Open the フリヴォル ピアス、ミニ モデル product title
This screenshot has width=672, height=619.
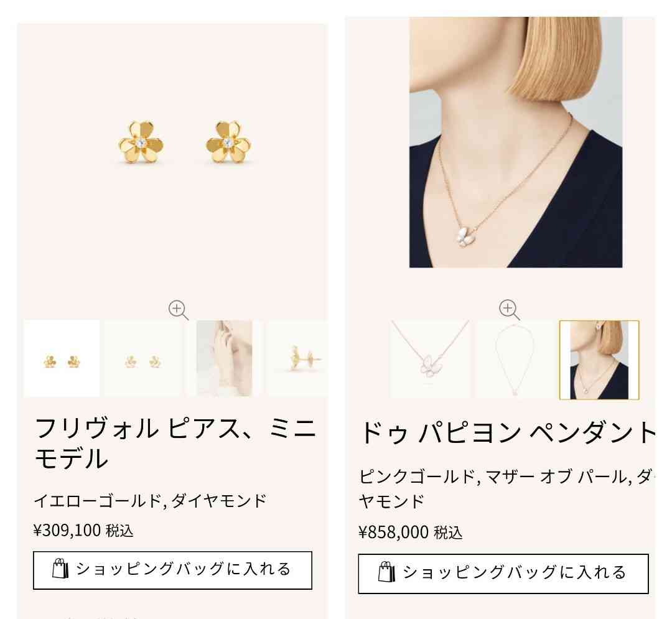tap(175, 444)
